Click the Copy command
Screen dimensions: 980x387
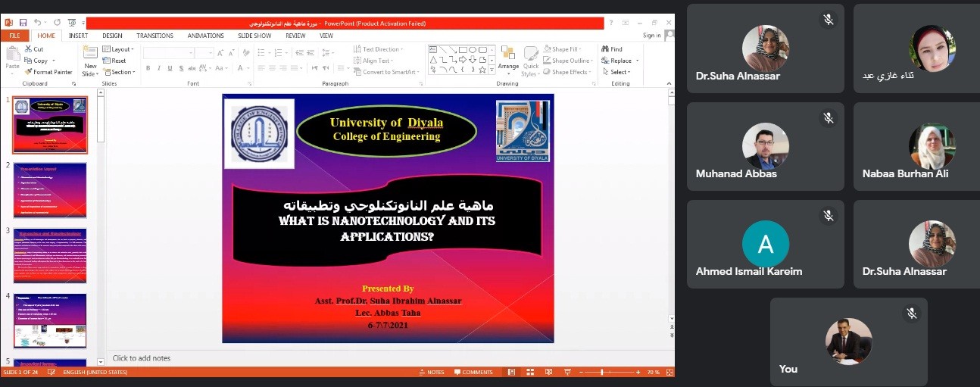(x=36, y=61)
